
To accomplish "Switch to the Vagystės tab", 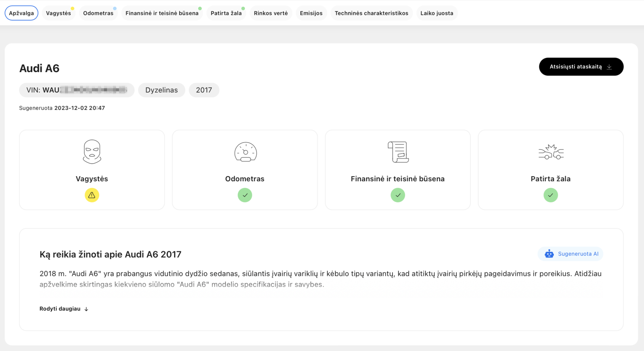I will 59,13.
